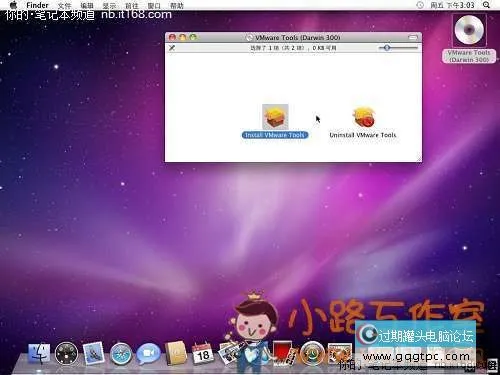Click the 'Install VMware Tools' file label

(x=275, y=135)
